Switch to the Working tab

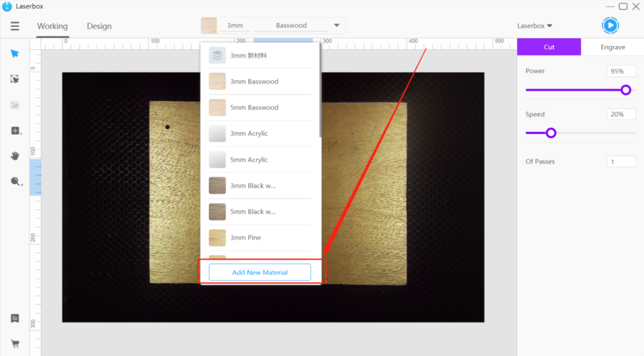[x=52, y=26]
